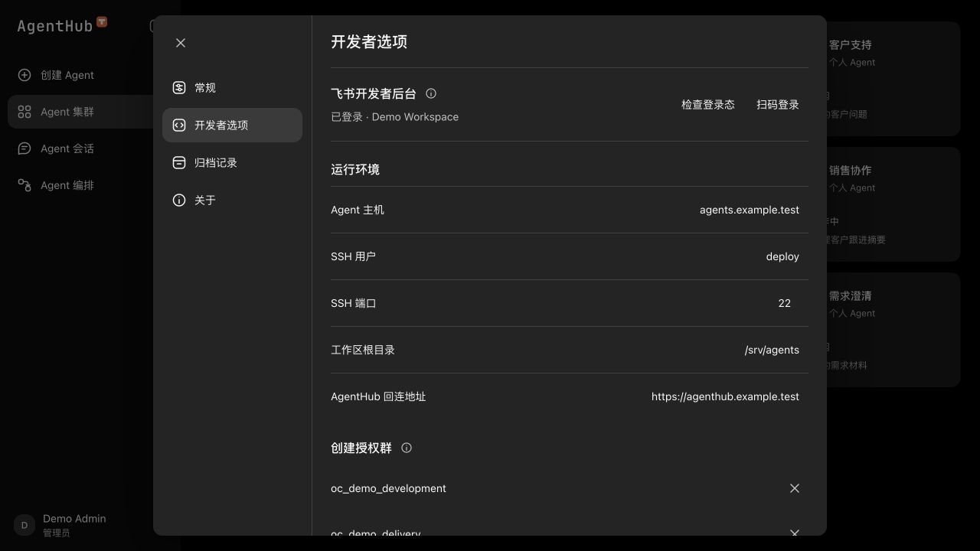Click the 运行环境 section heading
The height and width of the screenshot is (551, 980).
[x=355, y=170]
